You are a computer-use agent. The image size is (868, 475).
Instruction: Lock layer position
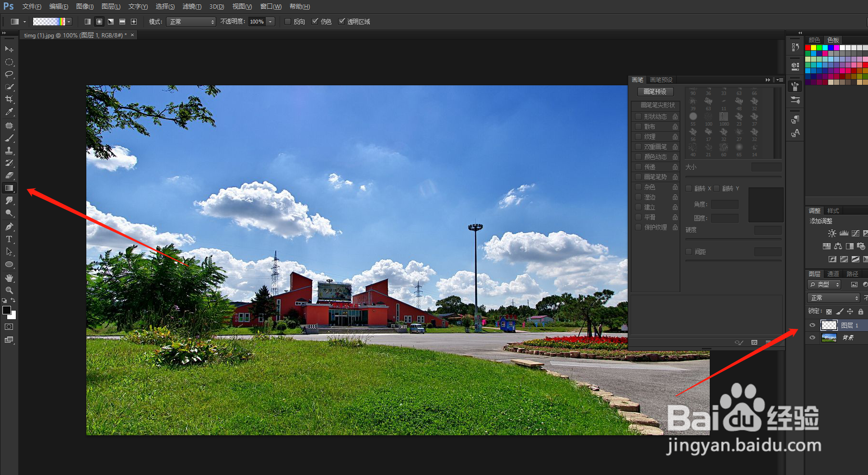(850, 312)
